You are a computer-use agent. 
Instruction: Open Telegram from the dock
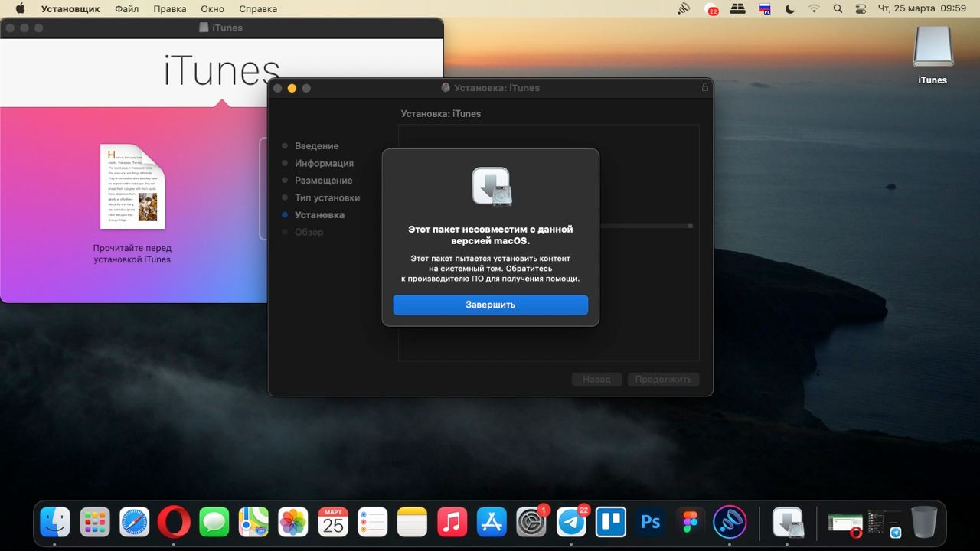tap(571, 523)
